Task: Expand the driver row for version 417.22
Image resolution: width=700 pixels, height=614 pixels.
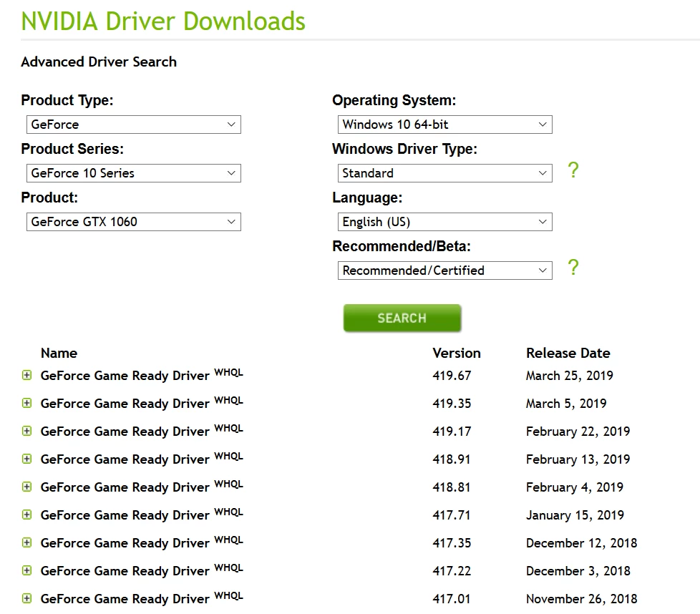Action: (x=26, y=571)
